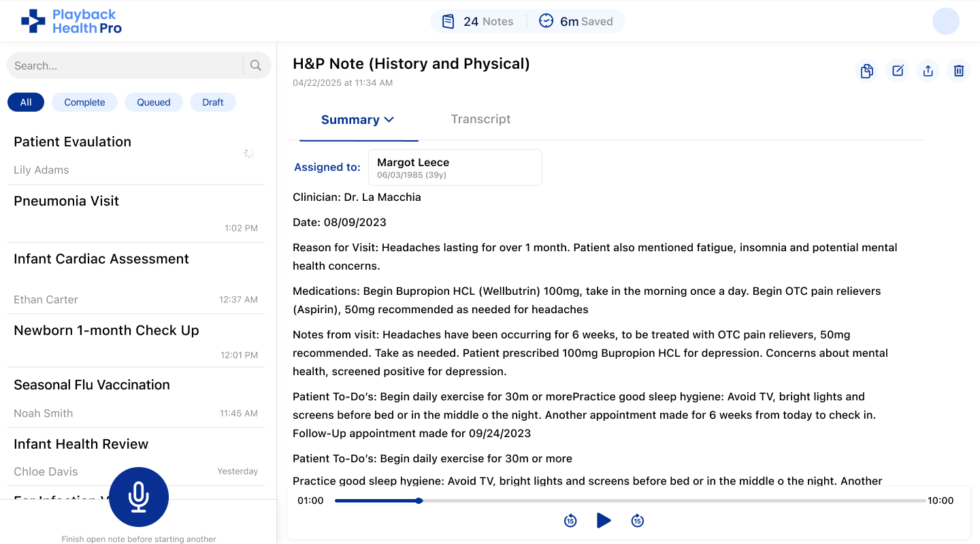This screenshot has height=544, width=980.
Task: Filter notes by Queued
Action: 154,102
